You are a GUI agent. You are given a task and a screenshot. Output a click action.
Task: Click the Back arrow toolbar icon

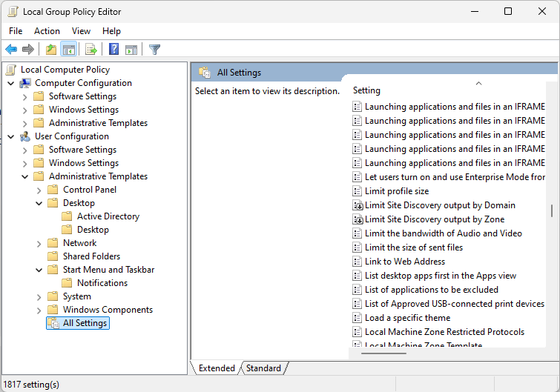point(11,49)
